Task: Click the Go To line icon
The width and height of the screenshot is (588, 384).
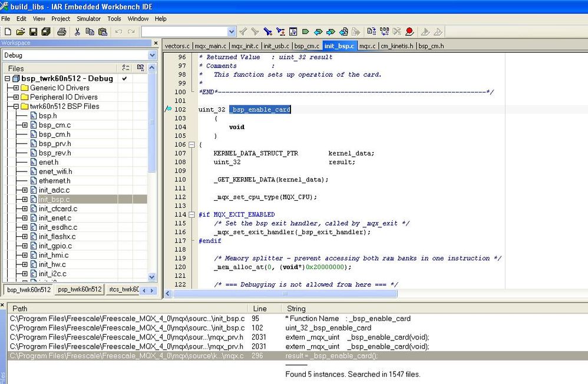Action: (x=293, y=32)
